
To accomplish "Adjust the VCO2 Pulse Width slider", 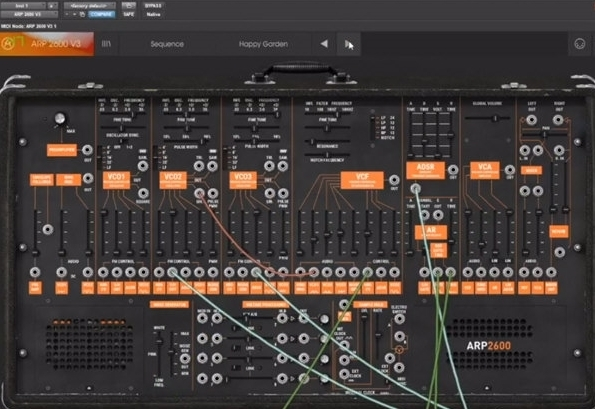I will (186, 142).
